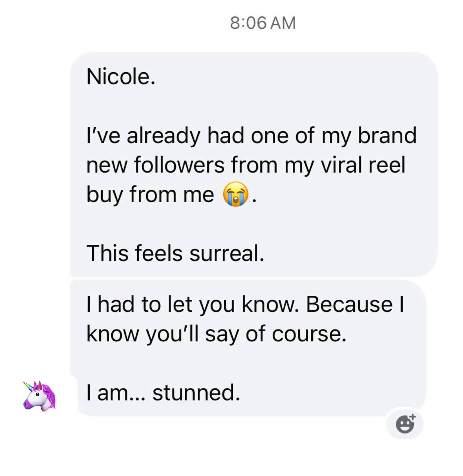Click the word "Because" in the second bubble
463x476 pixels.
(349, 304)
